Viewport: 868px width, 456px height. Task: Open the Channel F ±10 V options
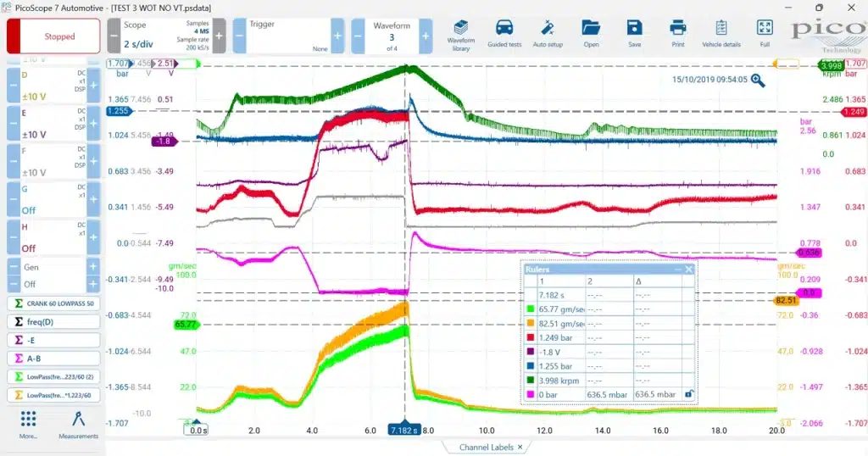53,161
